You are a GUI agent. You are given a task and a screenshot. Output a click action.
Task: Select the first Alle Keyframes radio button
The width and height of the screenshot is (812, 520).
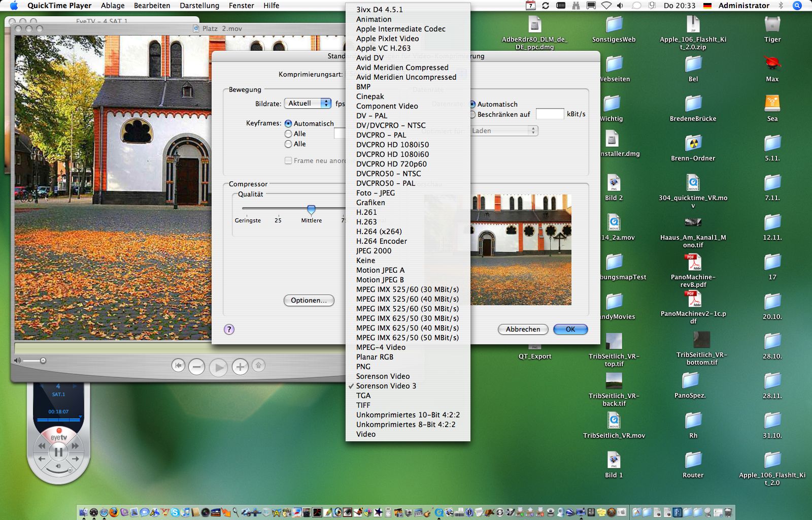tap(288, 134)
